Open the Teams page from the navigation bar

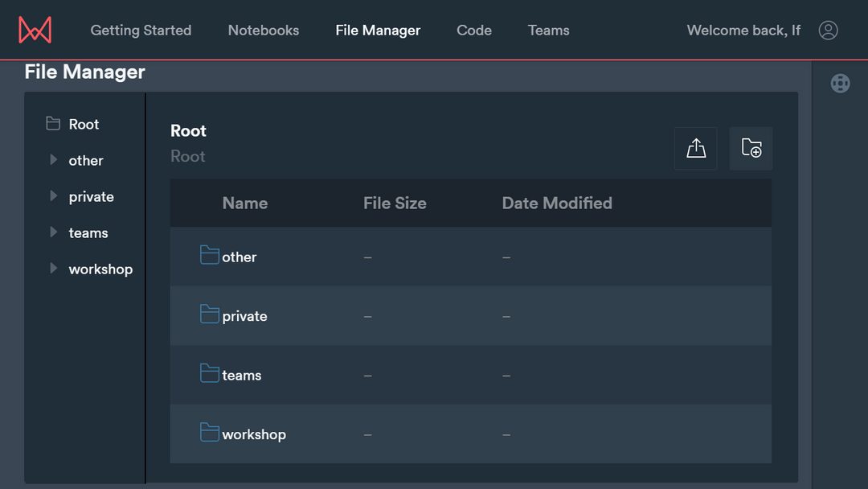click(548, 30)
